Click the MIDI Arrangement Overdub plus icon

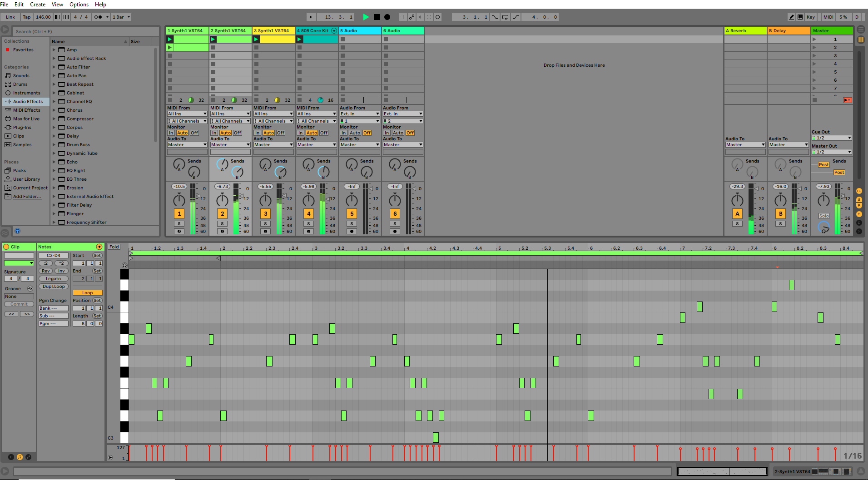[403, 17]
